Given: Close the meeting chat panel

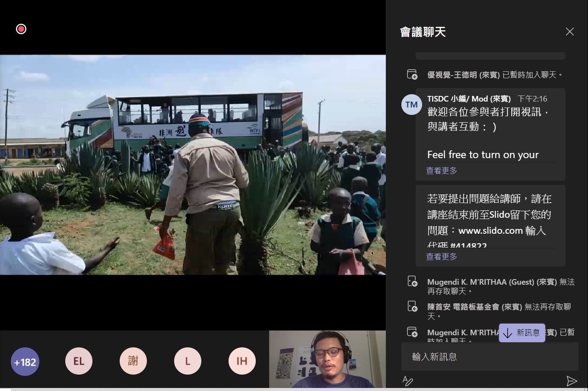Looking at the screenshot, I should 569,32.
